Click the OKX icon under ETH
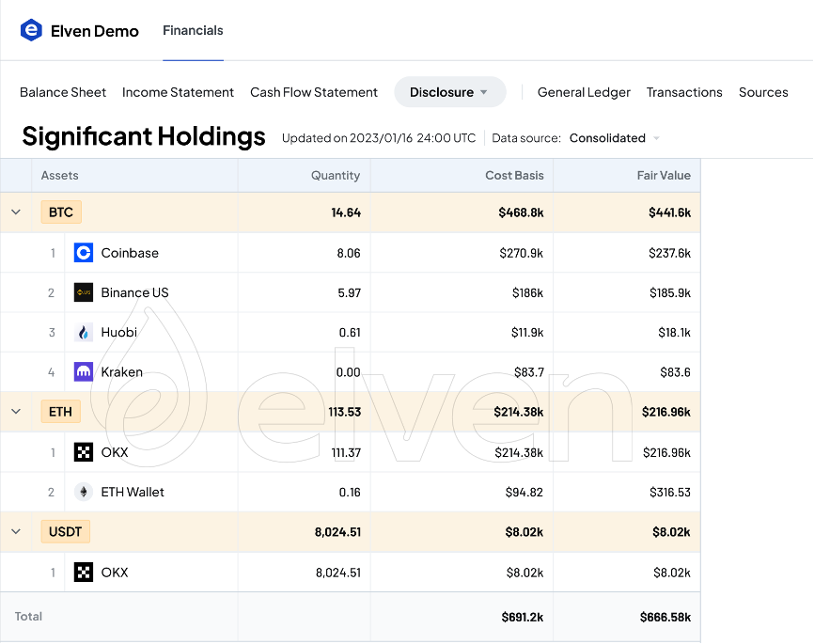 [x=84, y=452]
